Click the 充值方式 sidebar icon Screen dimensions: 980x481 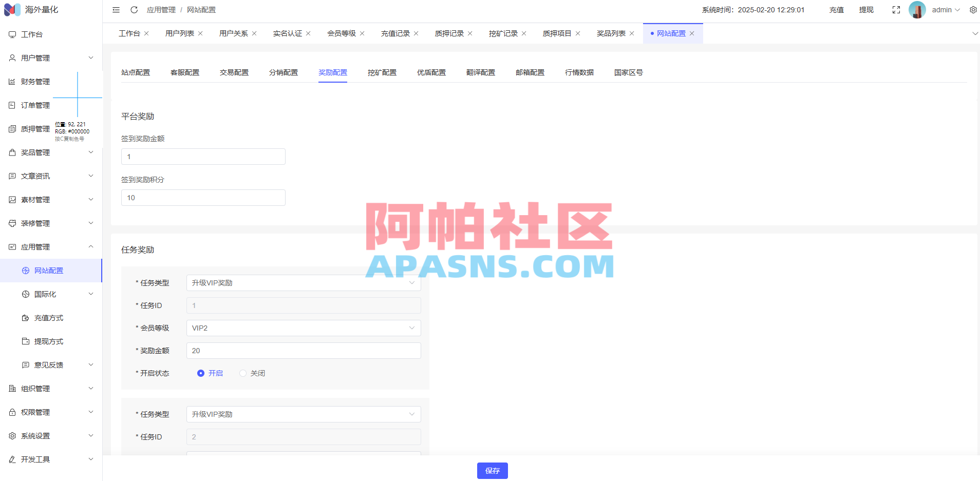tap(25, 317)
